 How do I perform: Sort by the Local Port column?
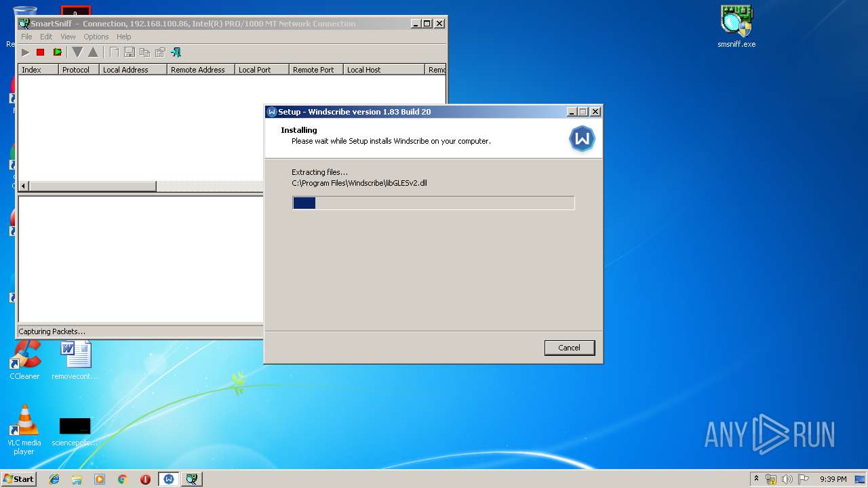[x=262, y=70]
